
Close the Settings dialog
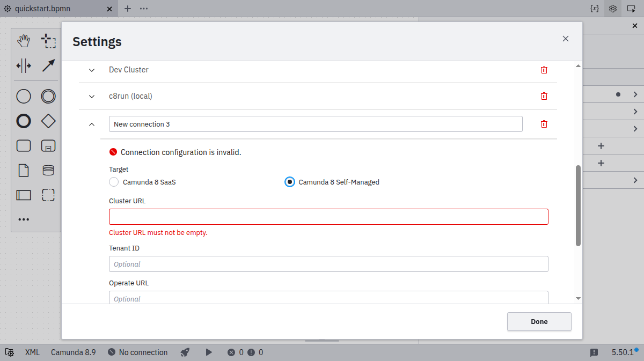(565, 39)
